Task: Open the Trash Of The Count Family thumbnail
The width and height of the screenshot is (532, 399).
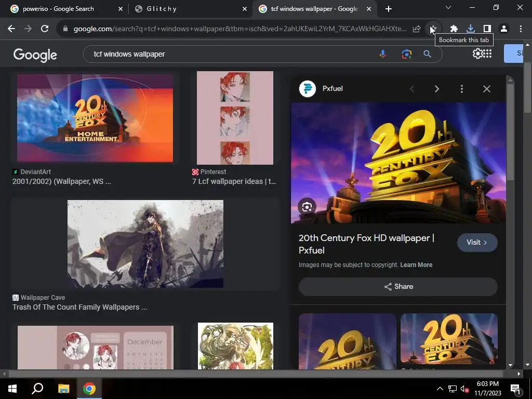Action: pyautogui.click(x=145, y=244)
